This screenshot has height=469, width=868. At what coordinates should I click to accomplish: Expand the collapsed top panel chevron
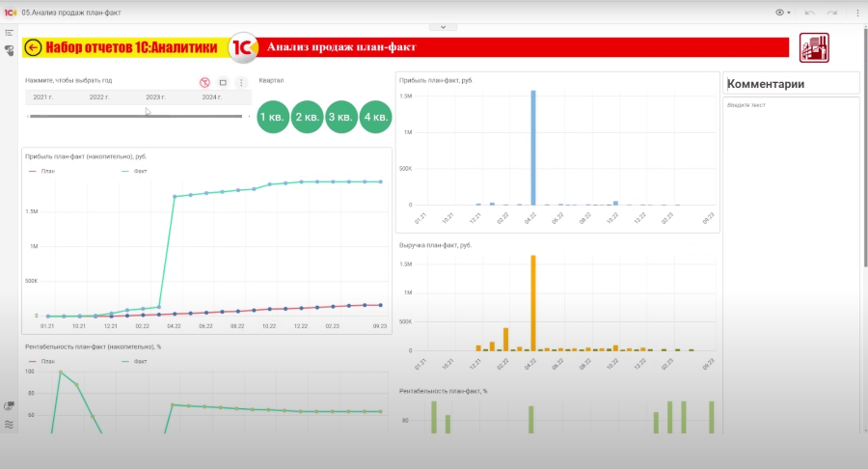pyautogui.click(x=443, y=27)
